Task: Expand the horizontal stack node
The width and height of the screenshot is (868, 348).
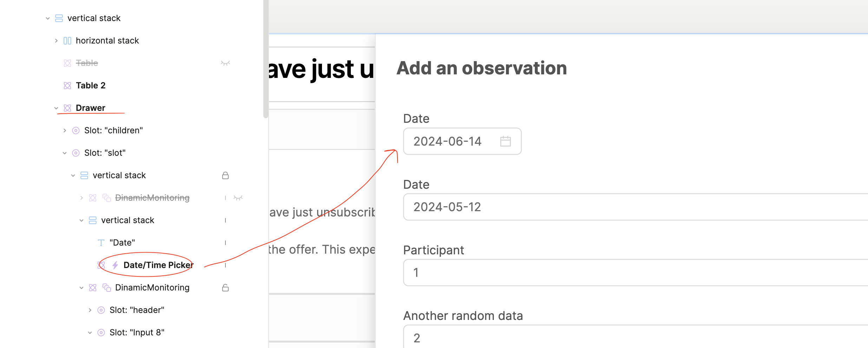Action: (x=56, y=41)
